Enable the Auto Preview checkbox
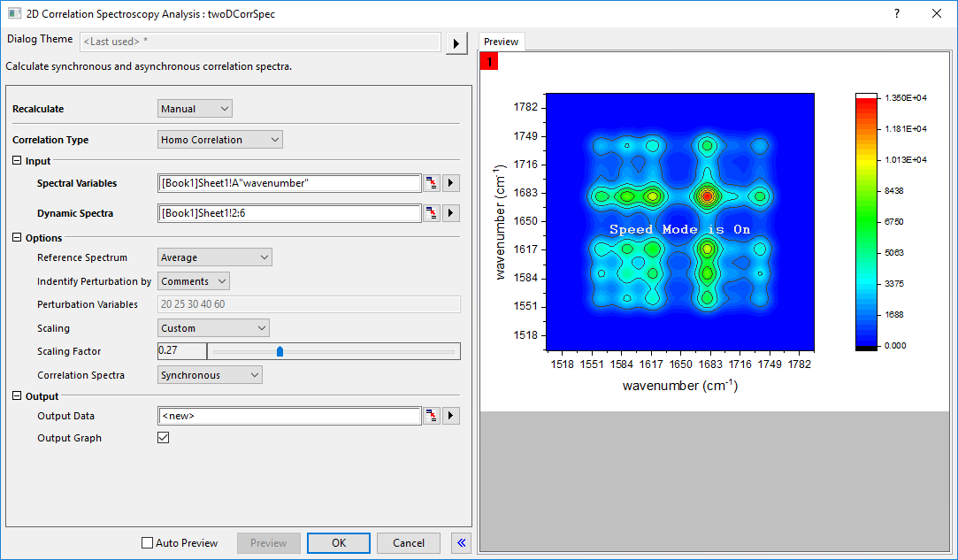958x560 pixels. (x=148, y=543)
